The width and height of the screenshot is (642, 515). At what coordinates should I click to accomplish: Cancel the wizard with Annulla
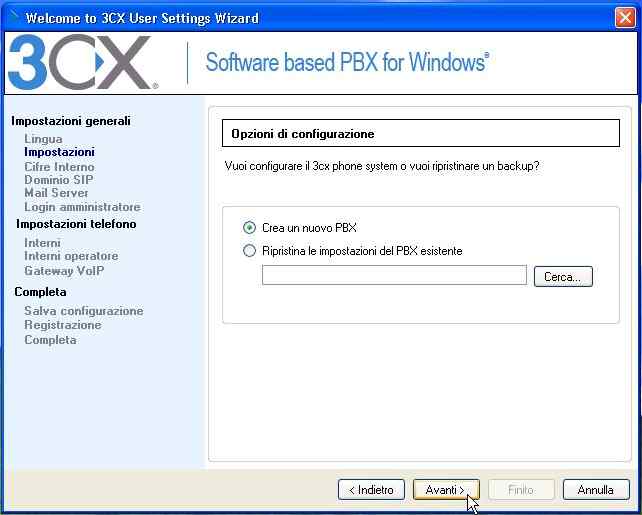pos(596,490)
